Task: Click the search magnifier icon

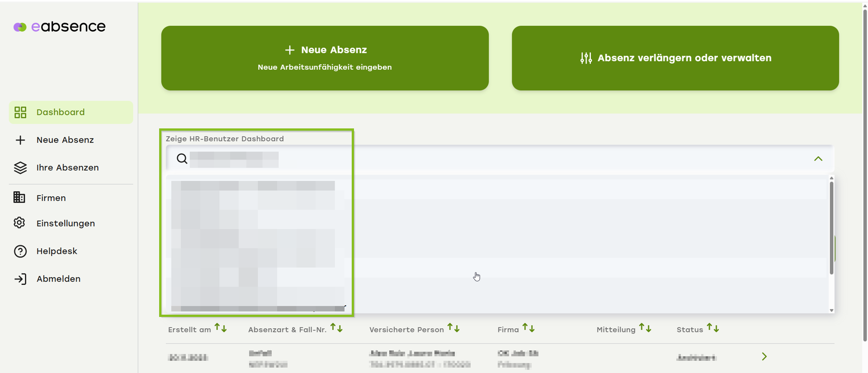Action: pos(182,159)
